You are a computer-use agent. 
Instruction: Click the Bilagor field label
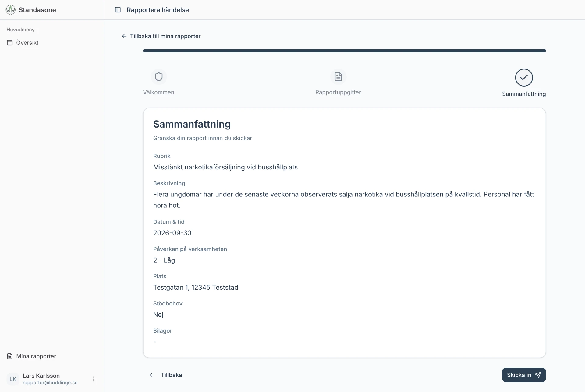click(163, 331)
